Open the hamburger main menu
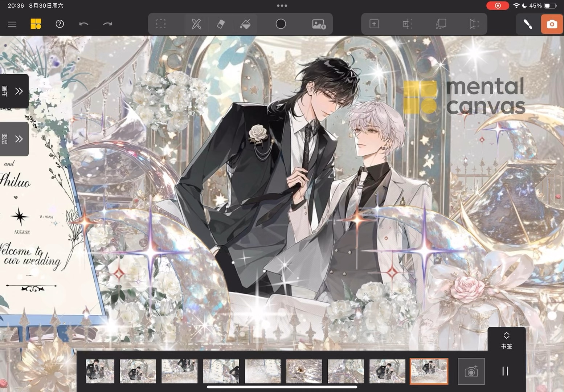The height and width of the screenshot is (392, 564). pyautogui.click(x=12, y=24)
